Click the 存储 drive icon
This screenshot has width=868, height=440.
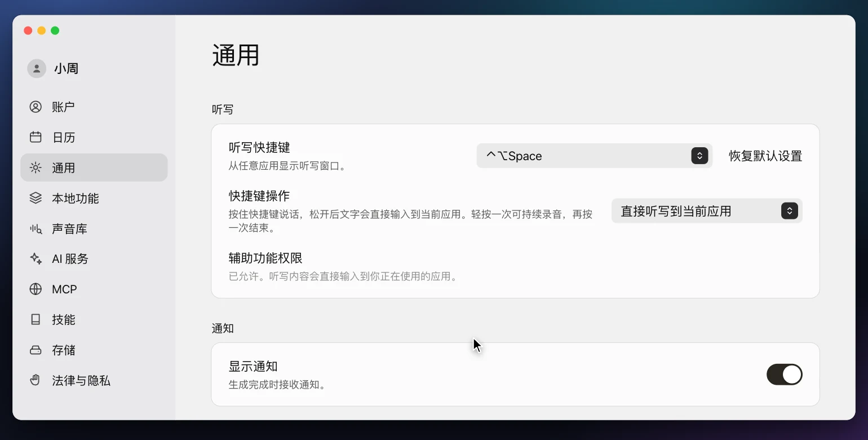(x=36, y=350)
